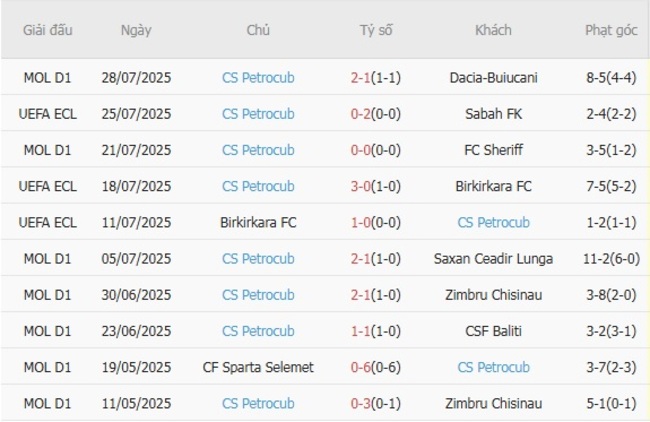The height and width of the screenshot is (422, 650).
Task: Select Saxan Ceadir Lunga team
Action: 493,259
